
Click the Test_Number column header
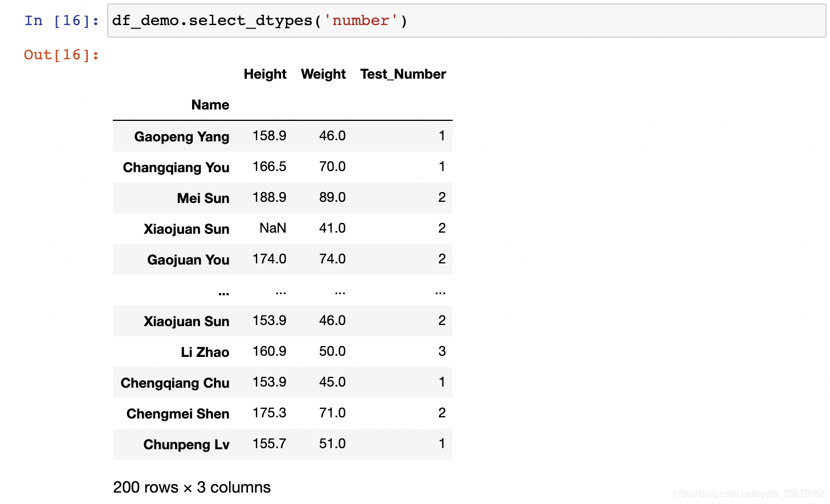[x=403, y=74]
